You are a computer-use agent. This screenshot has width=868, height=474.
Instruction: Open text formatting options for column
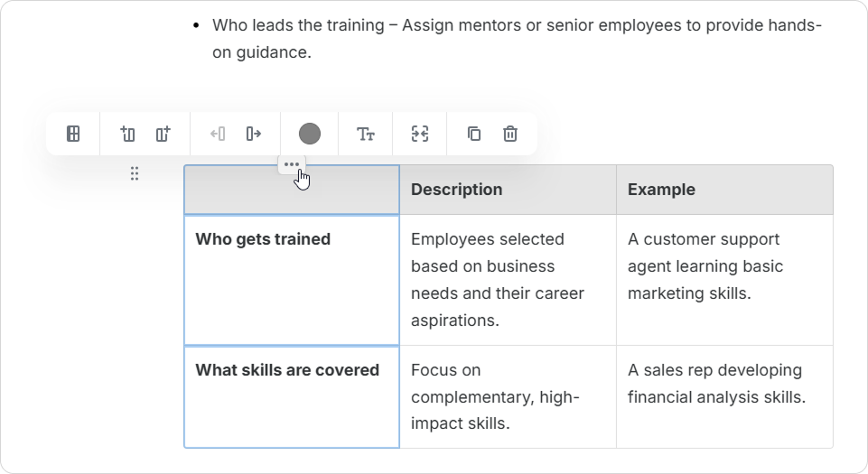(366, 135)
